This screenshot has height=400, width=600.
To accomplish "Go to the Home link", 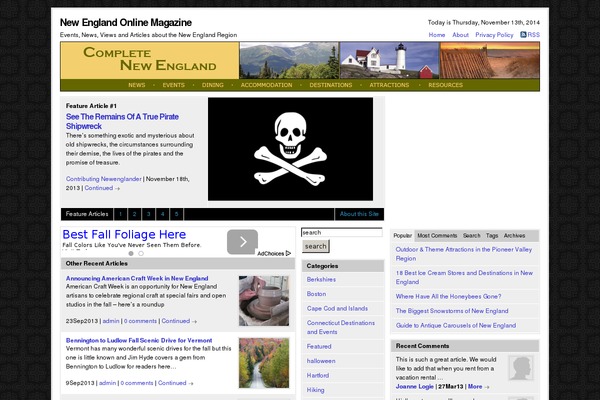I will 437,35.
